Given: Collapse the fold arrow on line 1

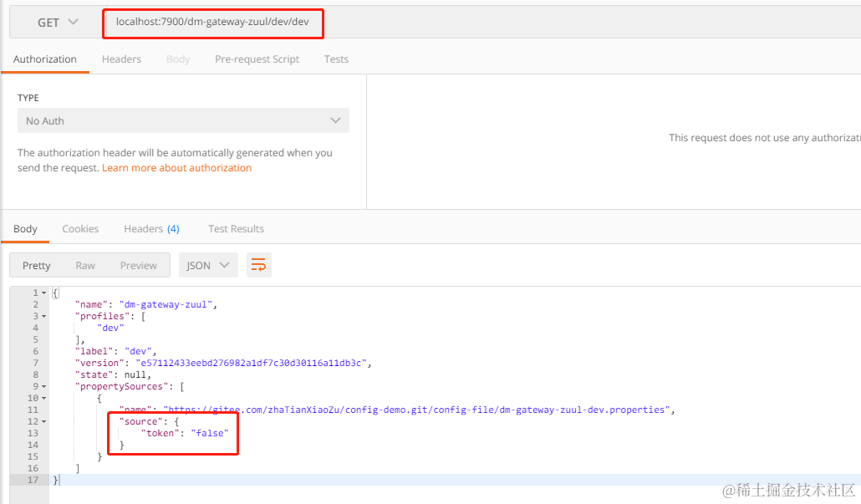Looking at the screenshot, I should pyautogui.click(x=44, y=293).
